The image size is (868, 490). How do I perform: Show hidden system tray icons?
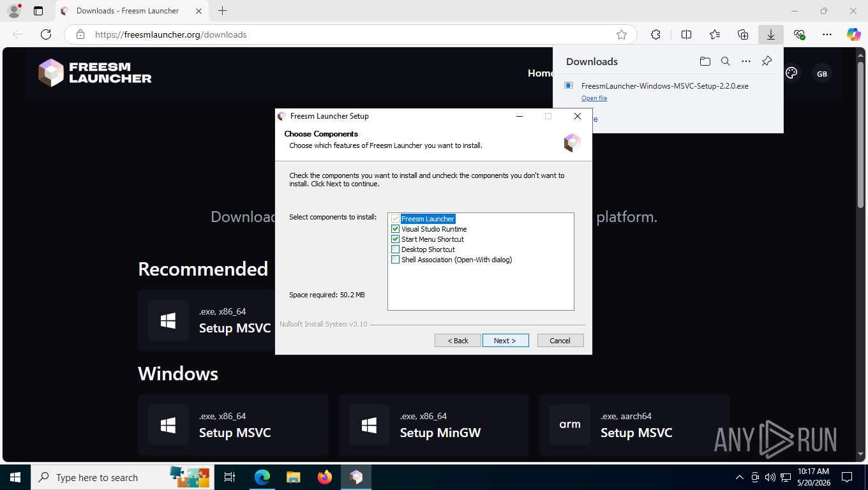[740, 477]
